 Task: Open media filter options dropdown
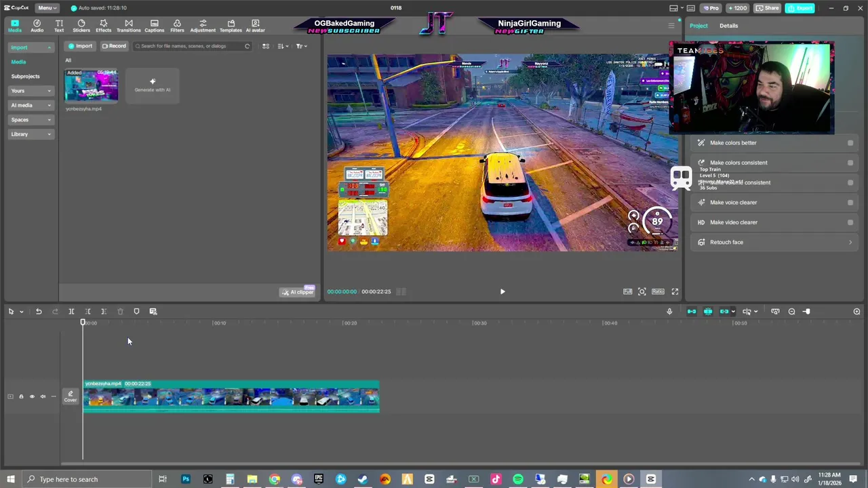(x=302, y=46)
